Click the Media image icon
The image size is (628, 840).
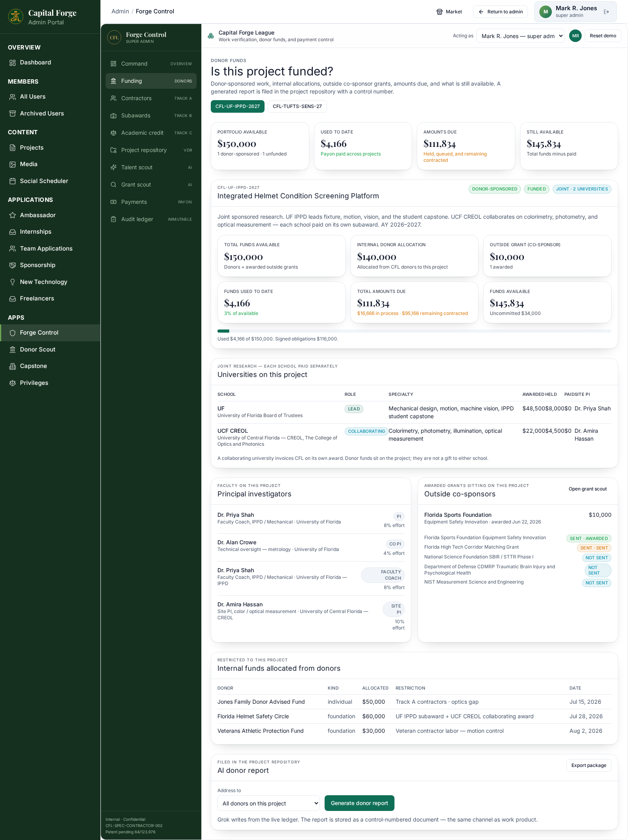[x=13, y=164]
